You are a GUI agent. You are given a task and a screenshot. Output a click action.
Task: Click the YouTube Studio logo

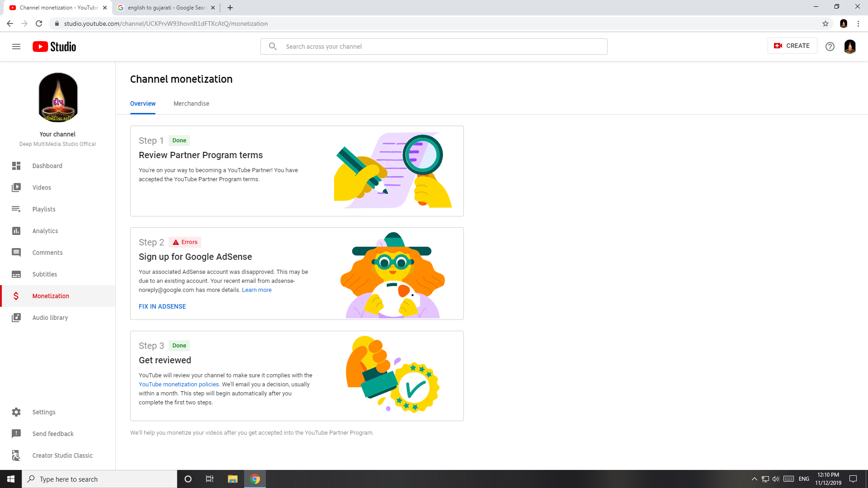(x=54, y=47)
